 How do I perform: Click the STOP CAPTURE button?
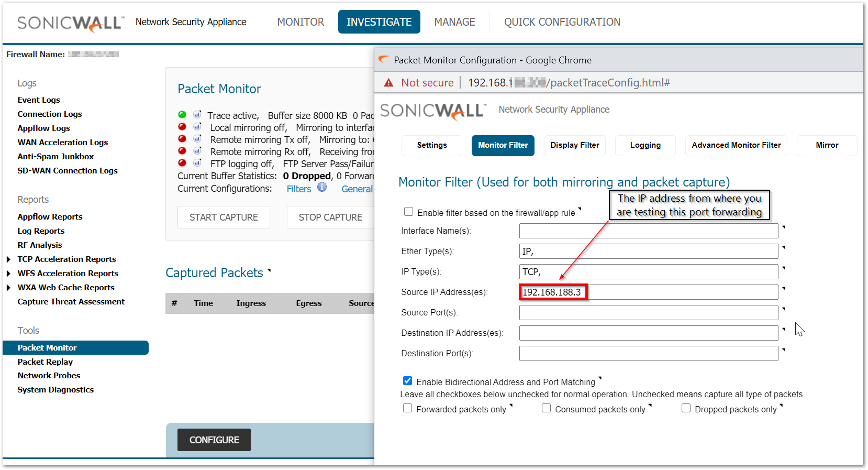[x=330, y=217]
